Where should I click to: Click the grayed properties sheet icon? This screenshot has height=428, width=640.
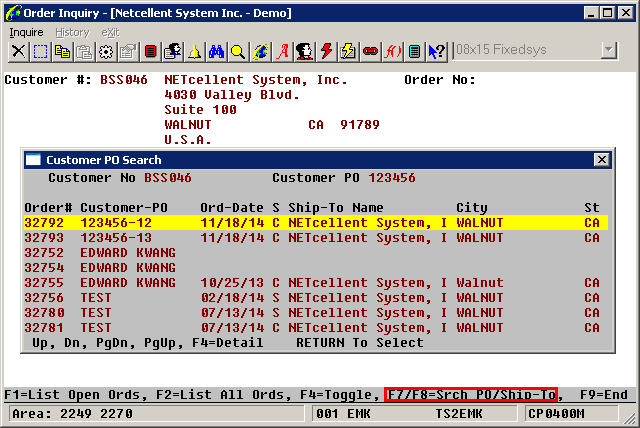(x=128, y=51)
